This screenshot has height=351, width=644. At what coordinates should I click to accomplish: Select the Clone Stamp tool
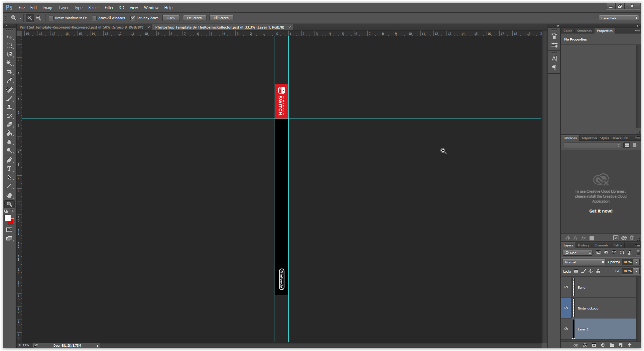pos(9,107)
